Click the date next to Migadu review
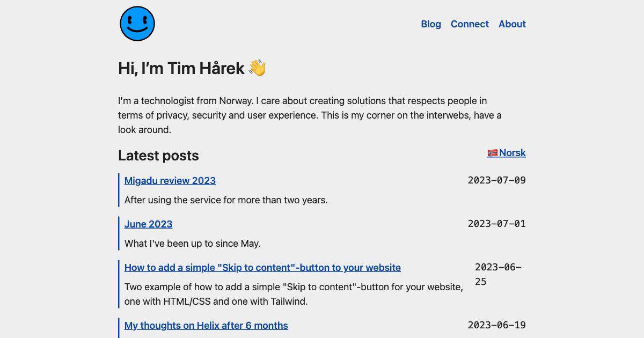 496,180
